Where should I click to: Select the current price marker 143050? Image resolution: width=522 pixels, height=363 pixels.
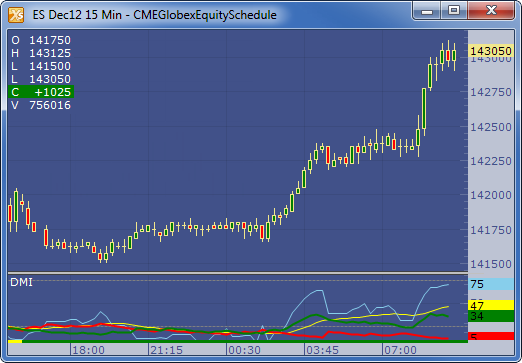click(x=491, y=51)
